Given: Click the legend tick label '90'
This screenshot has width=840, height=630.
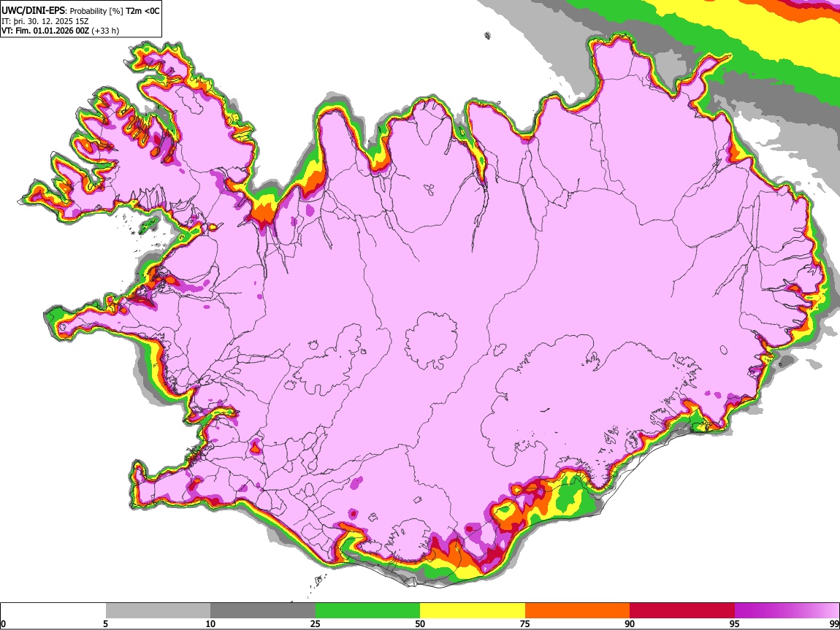Looking at the screenshot, I should pyautogui.click(x=630, y=623).
